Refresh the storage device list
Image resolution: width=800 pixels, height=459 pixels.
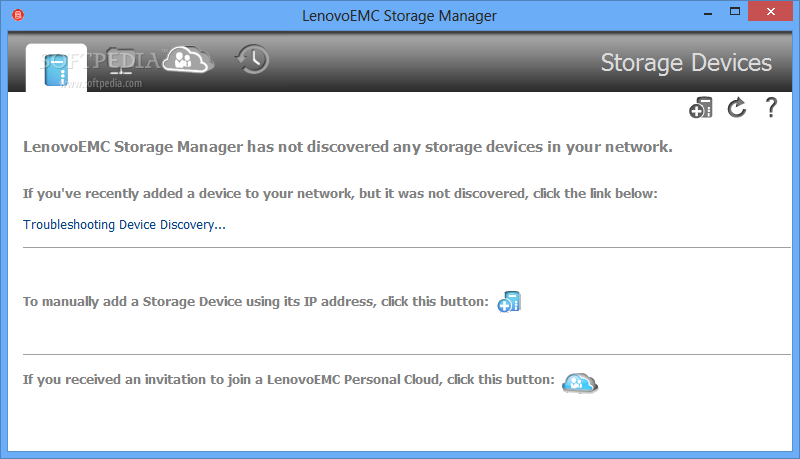point(737,108)
